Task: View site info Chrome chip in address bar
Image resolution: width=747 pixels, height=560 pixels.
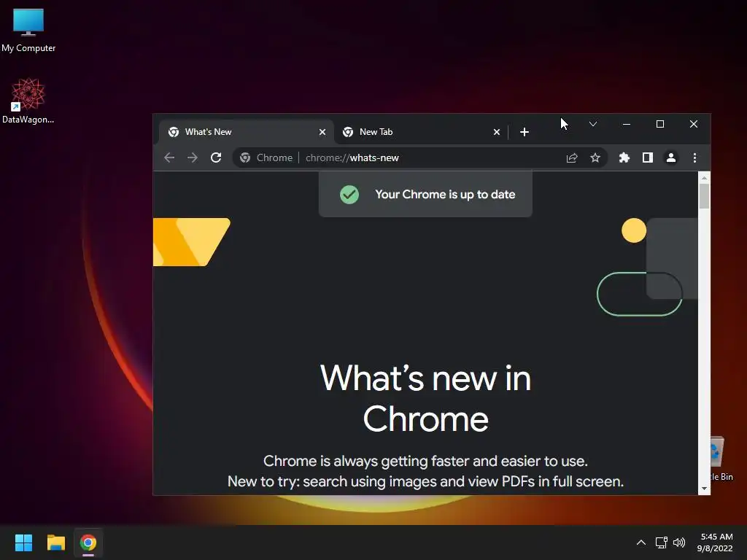Action: [x=267, y=157]
